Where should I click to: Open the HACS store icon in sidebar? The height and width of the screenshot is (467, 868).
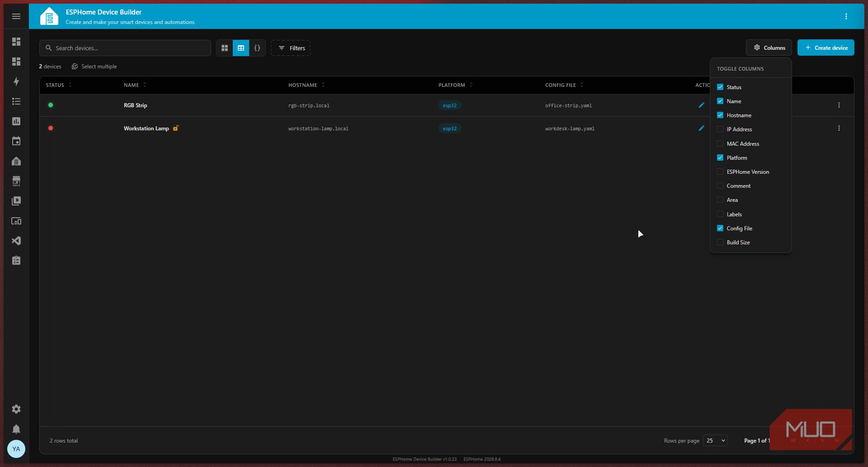tap(16, 181)
